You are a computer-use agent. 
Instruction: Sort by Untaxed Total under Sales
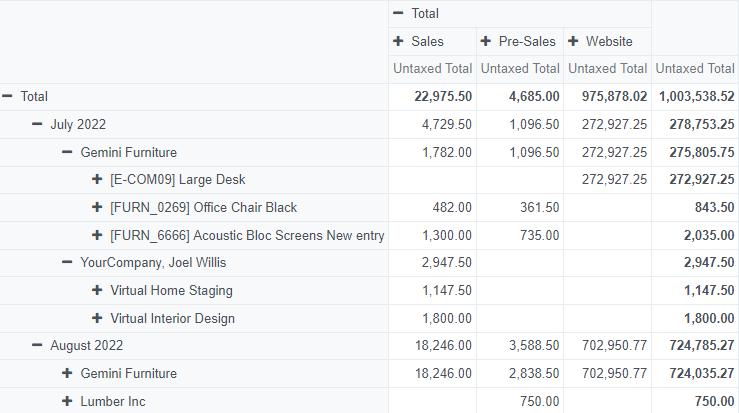(432, 69)
